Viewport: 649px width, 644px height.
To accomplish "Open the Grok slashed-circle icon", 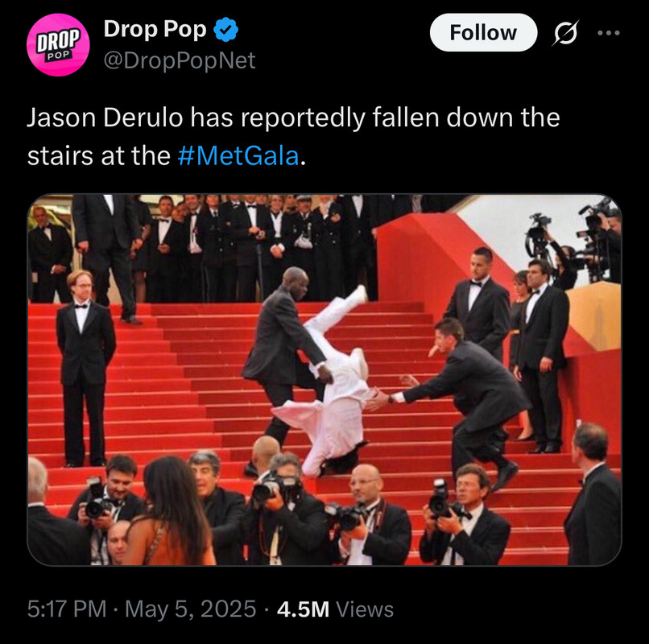I will pyautogui.click(x=565, y=33).
